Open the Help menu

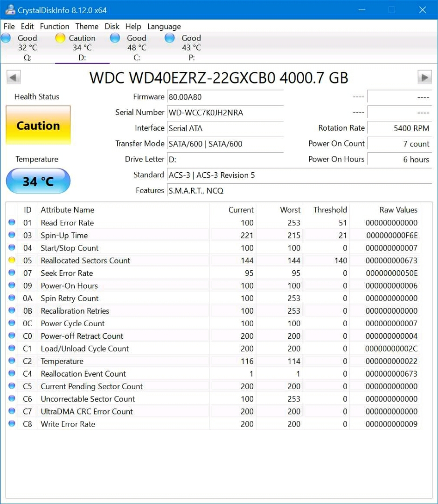tap(133, 26)
